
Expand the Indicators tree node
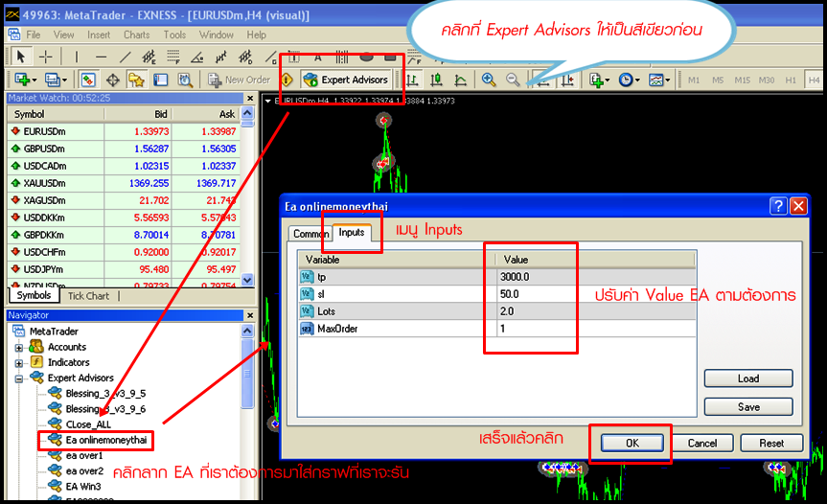(19, 363)
